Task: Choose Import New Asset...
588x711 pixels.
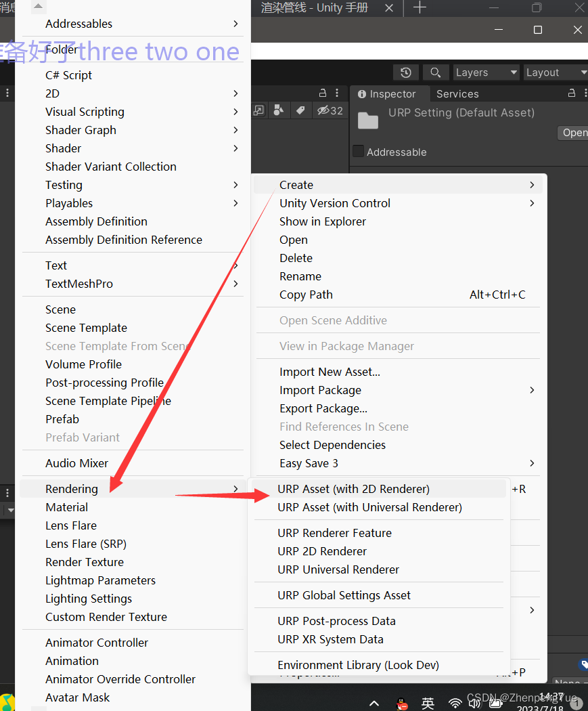Action: pos(399,372)
